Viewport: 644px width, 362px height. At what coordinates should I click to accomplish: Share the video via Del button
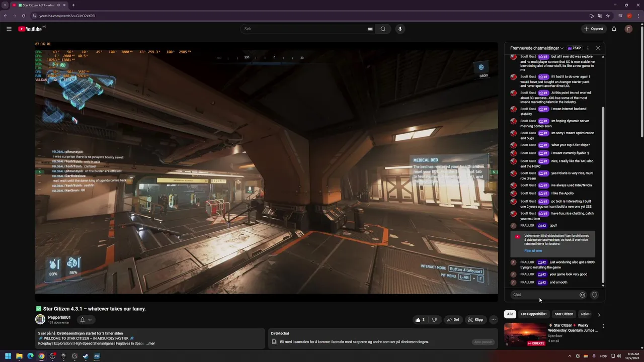coord(453,320)
